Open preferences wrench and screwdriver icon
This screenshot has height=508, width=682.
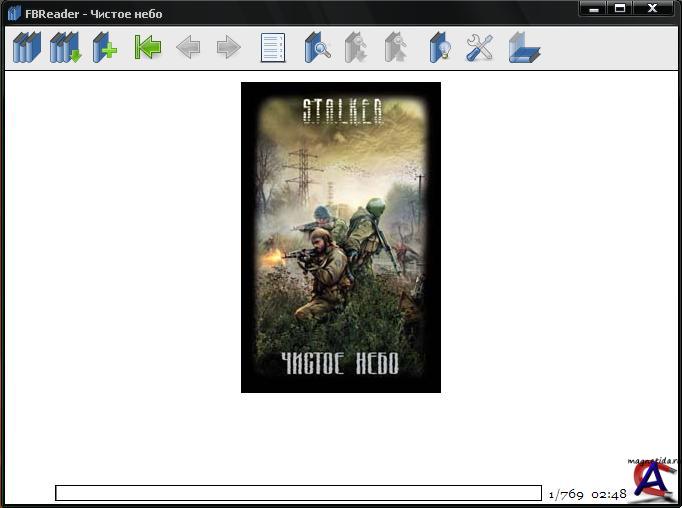point(480,47)
